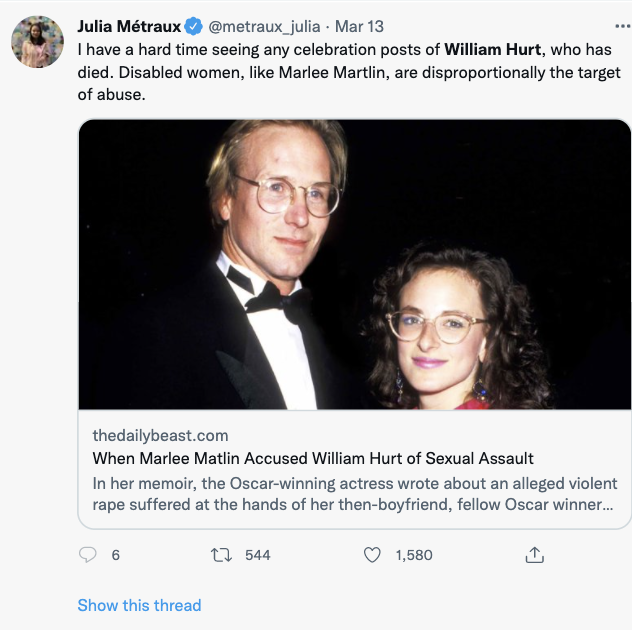The height and width of the screenshot is (630, 632).
Task: Like the tweet with the heart icon
Action: click(372, 554)
